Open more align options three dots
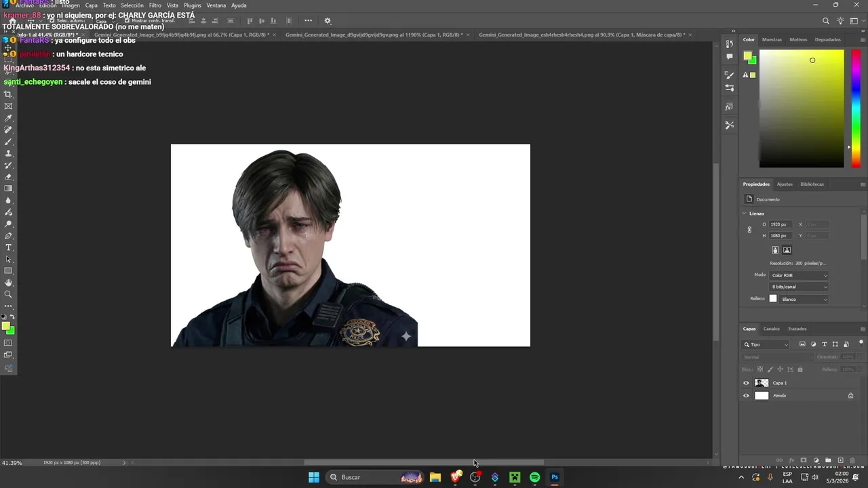 pyautogui.click(x=308, y=20)
